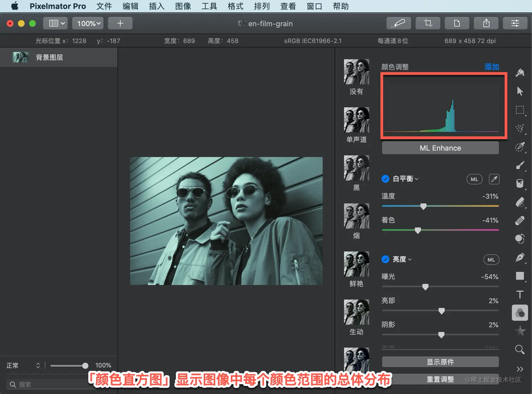Select the Color Selection wand tool
The image size is (532, 394).
(520, 147)
